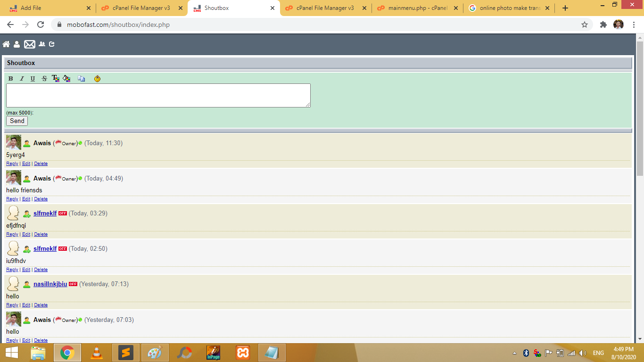Open VLC media player from taskbar
Image resolution: width=644 pixels, height=362 pixels.
pyautogui.click(x=97, y=353)
